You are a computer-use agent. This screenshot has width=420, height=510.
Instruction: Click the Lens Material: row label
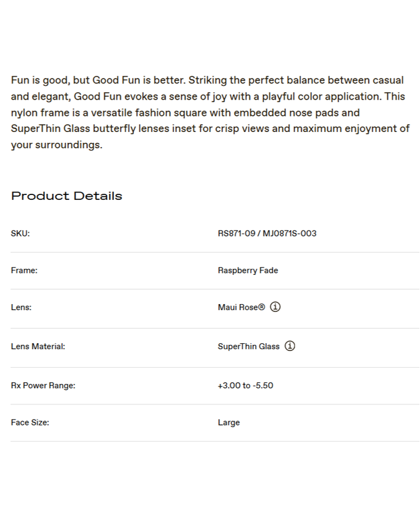[38, 346]
